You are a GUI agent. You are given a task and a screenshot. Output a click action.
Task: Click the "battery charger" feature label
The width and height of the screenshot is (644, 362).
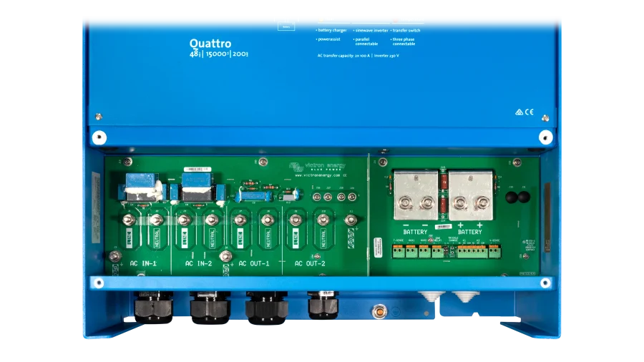coord(332,30)
